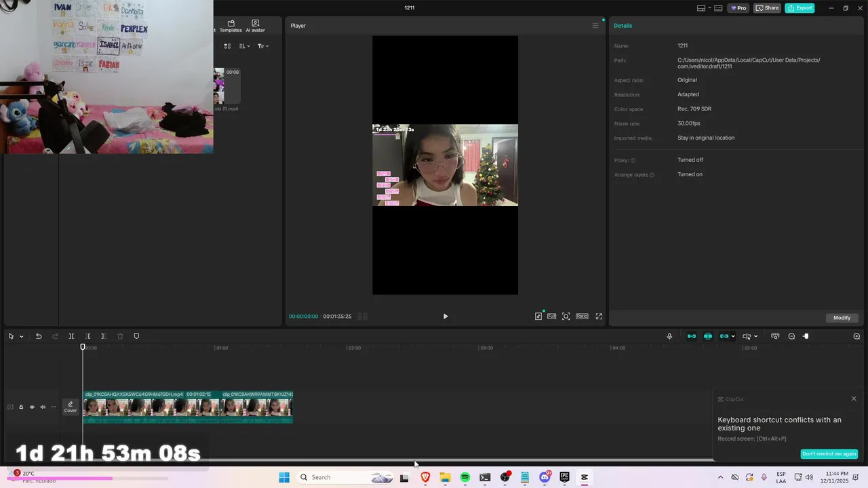Zoom out the timeline with minus magnifier

(791, 336)
